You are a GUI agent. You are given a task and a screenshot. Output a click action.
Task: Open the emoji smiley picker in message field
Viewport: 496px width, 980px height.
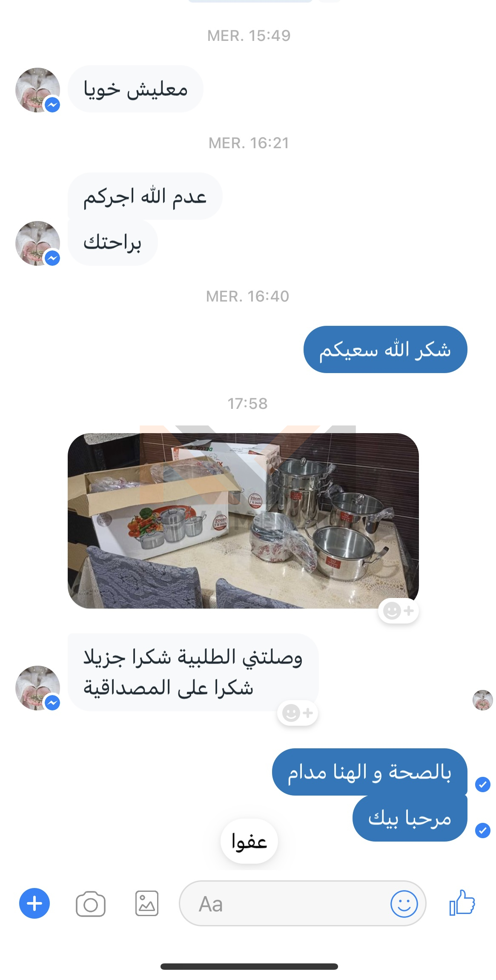pyautogui.click(x=404, y=904)
